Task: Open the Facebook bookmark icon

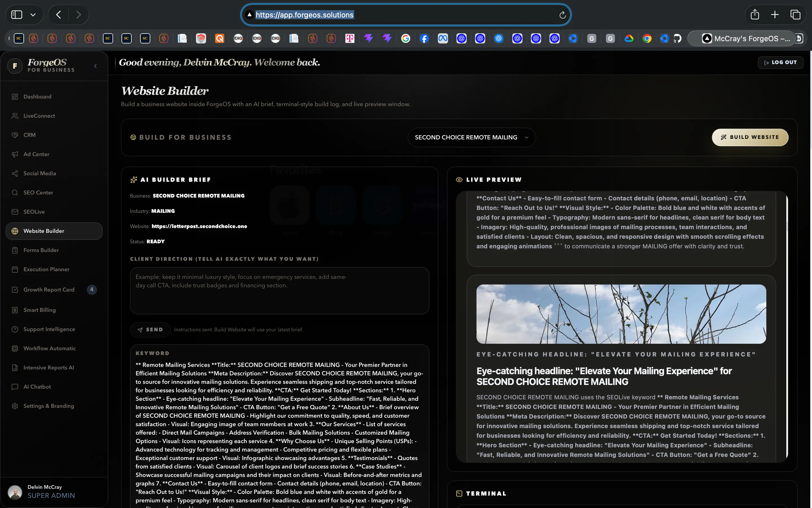Action: [424, 38]
